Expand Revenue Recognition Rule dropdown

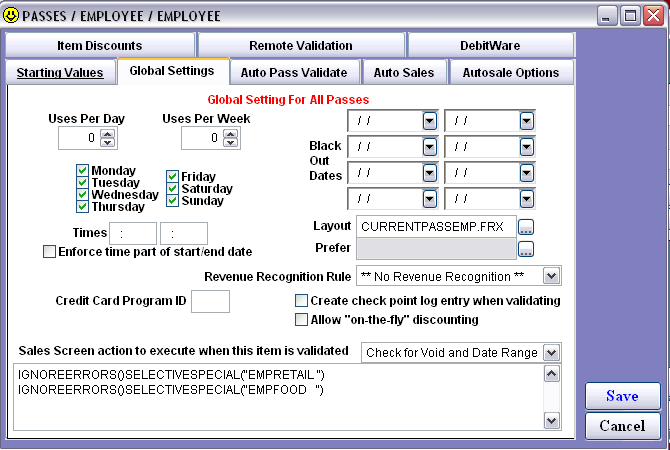click(x=551, y=276)
